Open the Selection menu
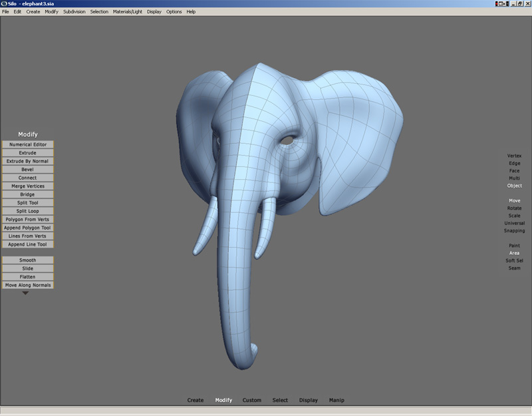532x416 pixels. (x=99, y=11)
